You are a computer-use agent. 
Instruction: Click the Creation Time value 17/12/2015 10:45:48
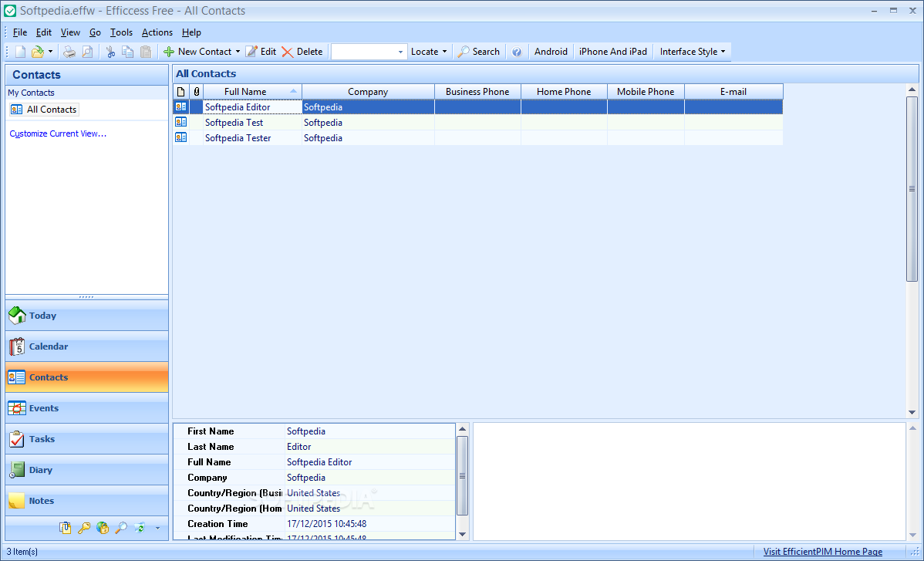[x=326, y=524]
